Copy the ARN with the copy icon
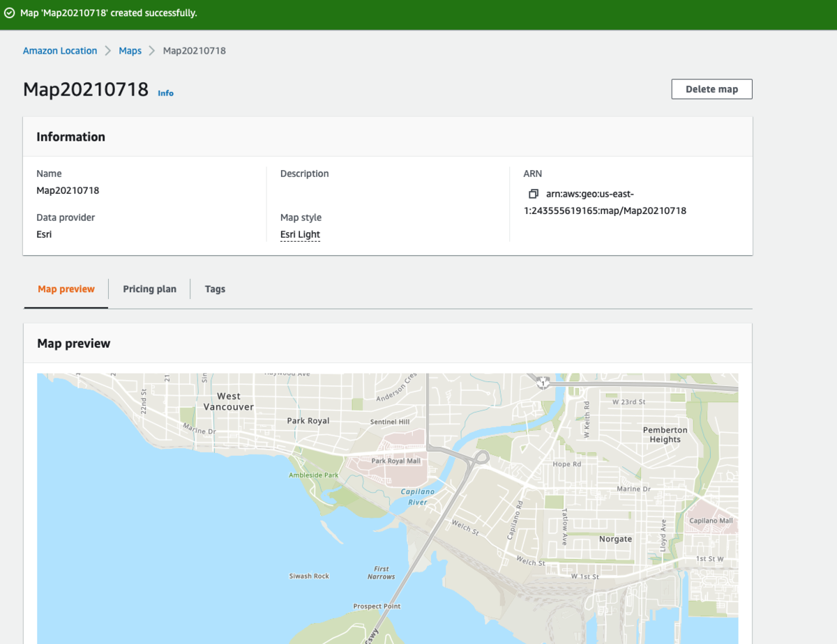837x644 pixels. coord(534,194)
